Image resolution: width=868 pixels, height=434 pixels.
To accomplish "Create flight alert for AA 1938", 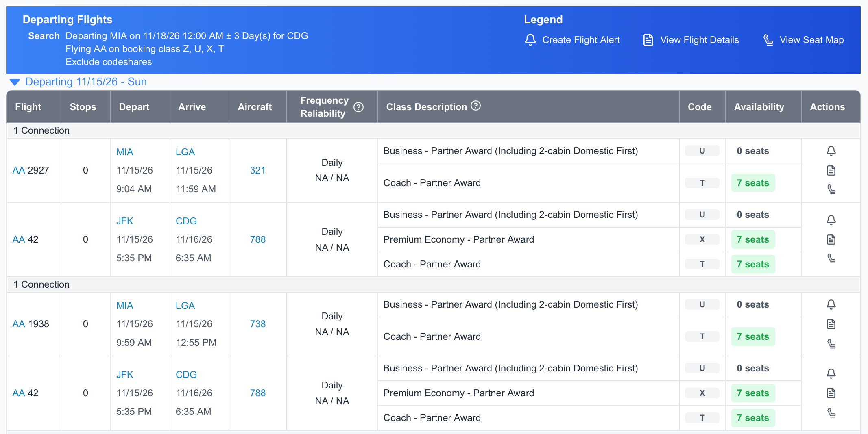I will click(x=831, y=304).
